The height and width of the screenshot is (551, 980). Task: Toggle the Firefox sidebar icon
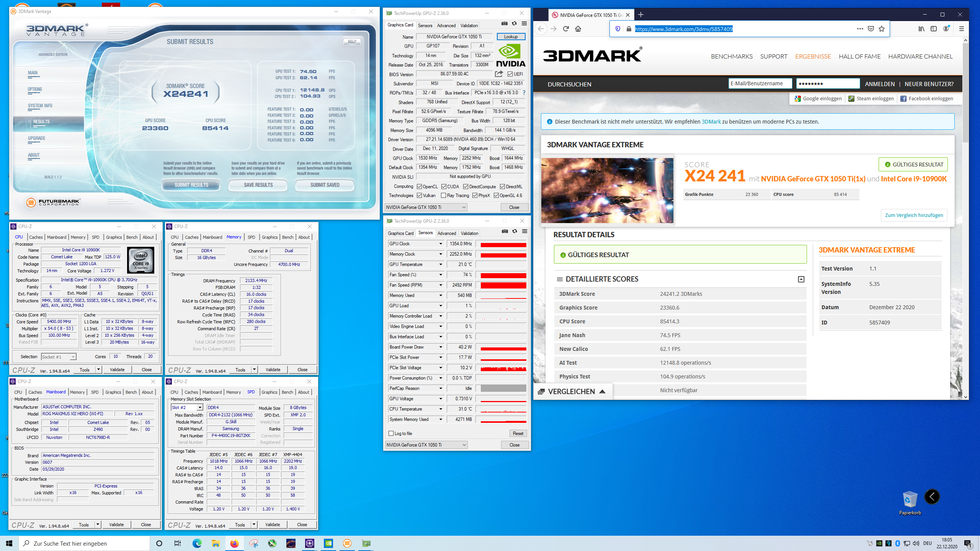coord(934,29)
